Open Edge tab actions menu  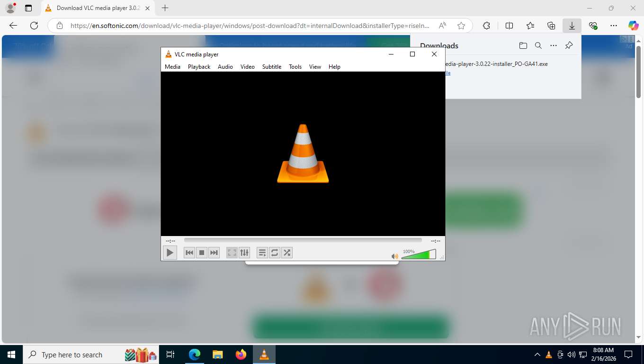tap(28, 8)
